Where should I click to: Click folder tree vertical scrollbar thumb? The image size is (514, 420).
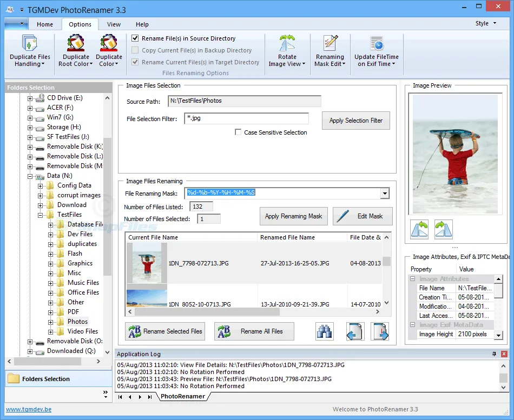tap(107, 206)
